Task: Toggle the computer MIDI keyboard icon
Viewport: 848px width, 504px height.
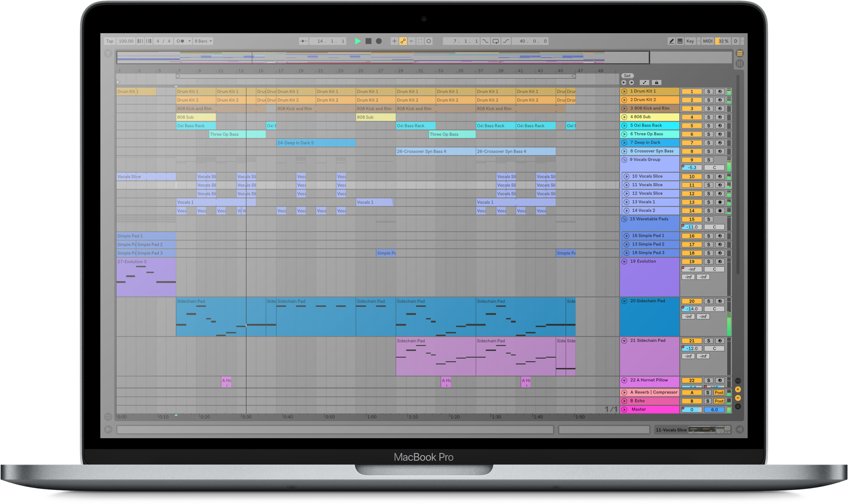Action: tap(680, 41)
